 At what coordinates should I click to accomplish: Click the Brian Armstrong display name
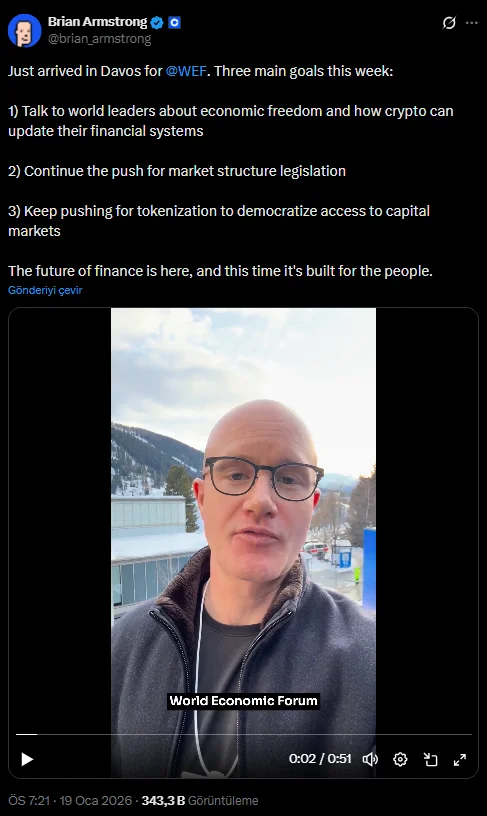(97, 22)
